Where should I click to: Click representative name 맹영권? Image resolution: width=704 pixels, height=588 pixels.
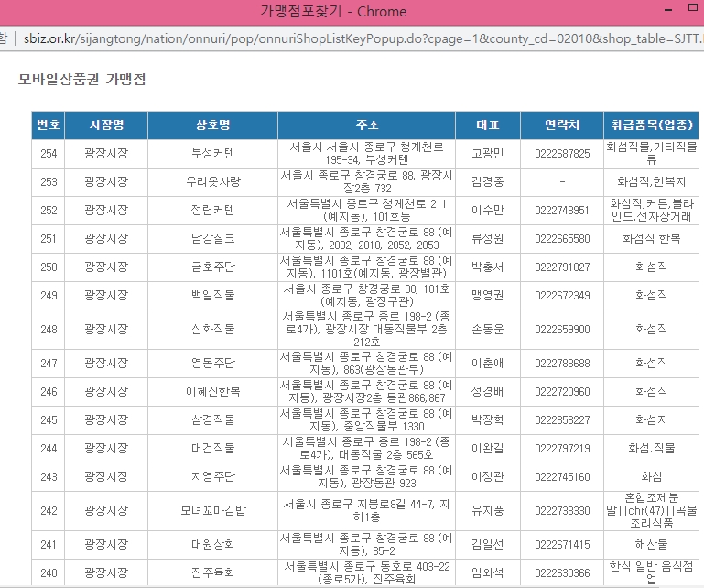(x=488, y=296)
